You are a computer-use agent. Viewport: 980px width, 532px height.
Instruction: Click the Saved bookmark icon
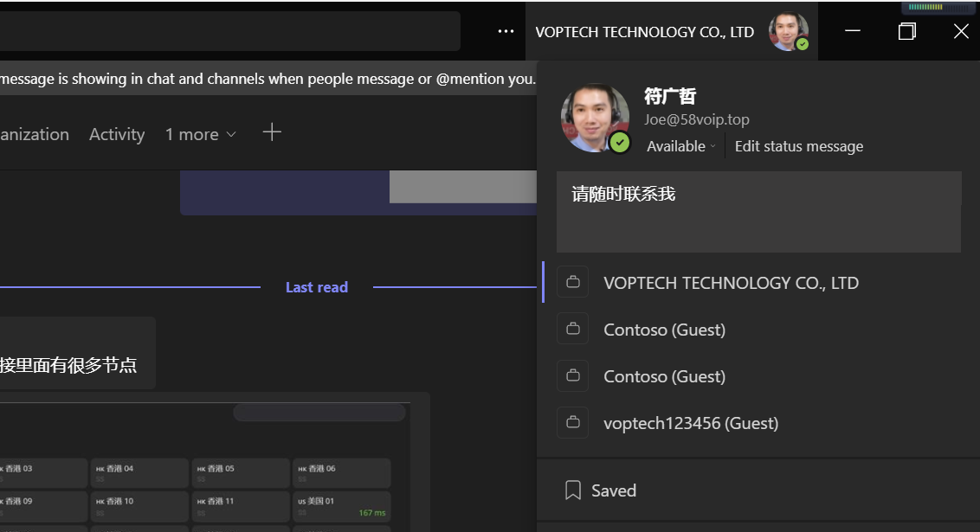[x=572, y=490]
